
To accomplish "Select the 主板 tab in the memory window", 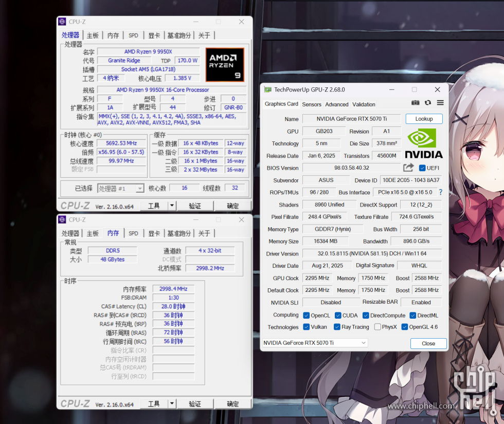I will coord(93,233).
